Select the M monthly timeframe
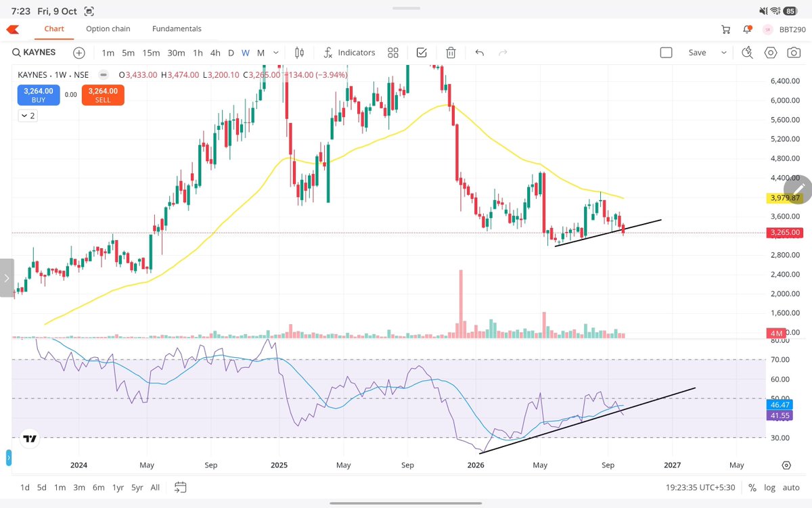The image size is (812, 508). [261, 53]
